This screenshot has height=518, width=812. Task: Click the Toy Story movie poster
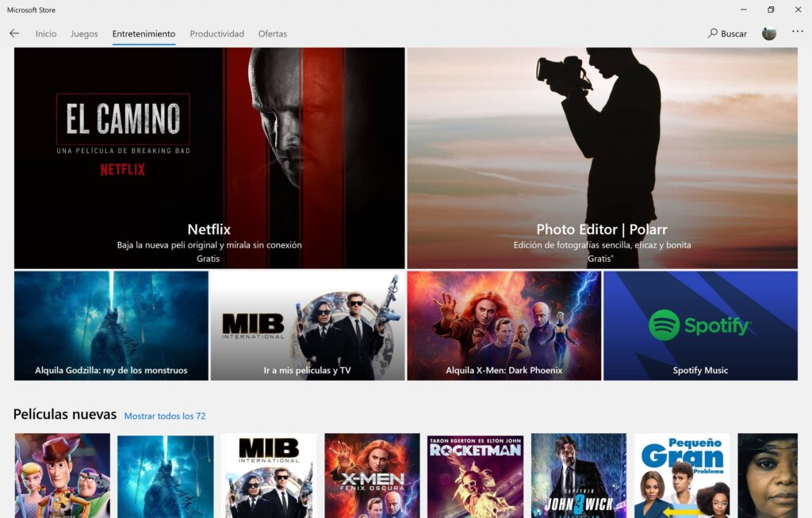tap(62, 475)
